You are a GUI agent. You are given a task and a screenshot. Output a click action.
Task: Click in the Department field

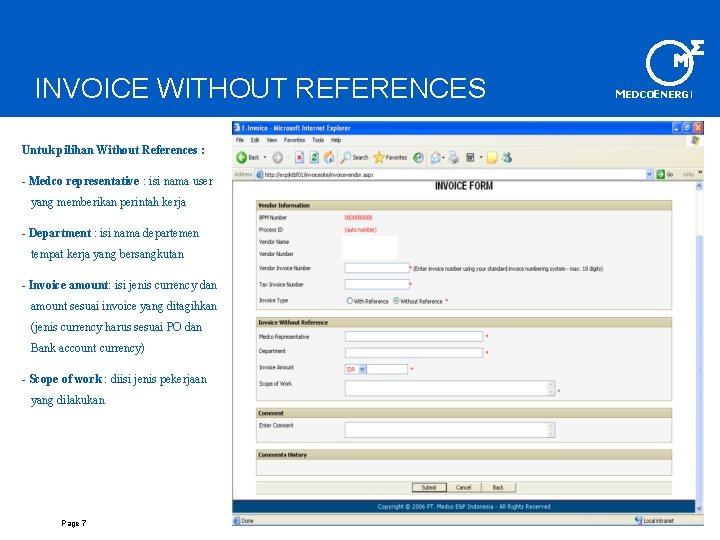click(414, 353)
